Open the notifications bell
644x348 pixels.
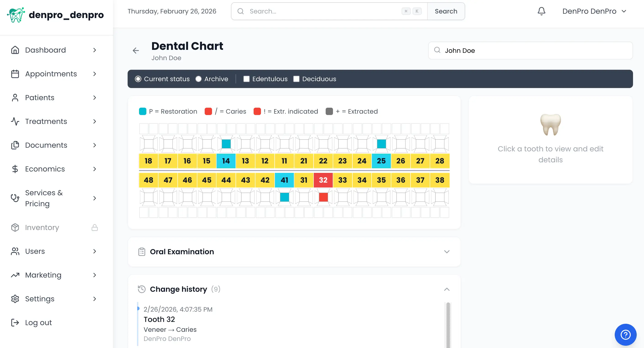pyautogui.click(x=541, y=11)
